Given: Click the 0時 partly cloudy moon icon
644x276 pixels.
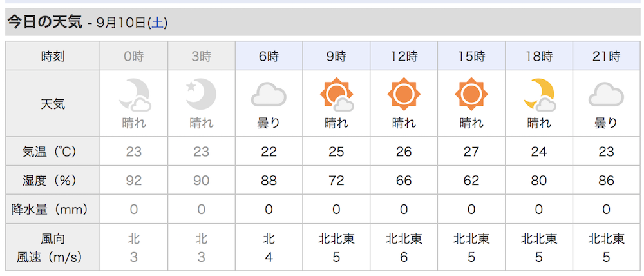Looking at the screenshot, I should pyautogui.click(x=135, y=95).
